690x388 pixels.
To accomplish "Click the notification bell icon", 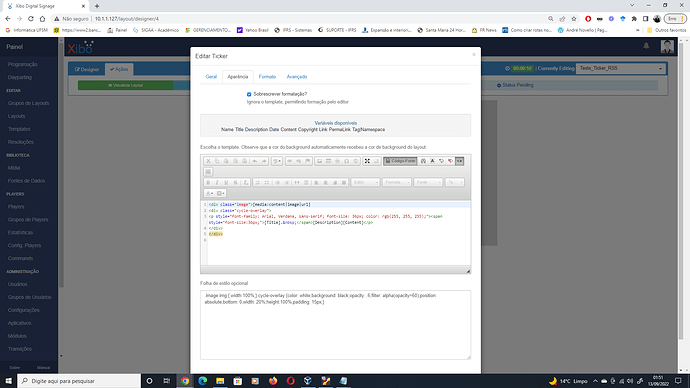I will [646, 46].
